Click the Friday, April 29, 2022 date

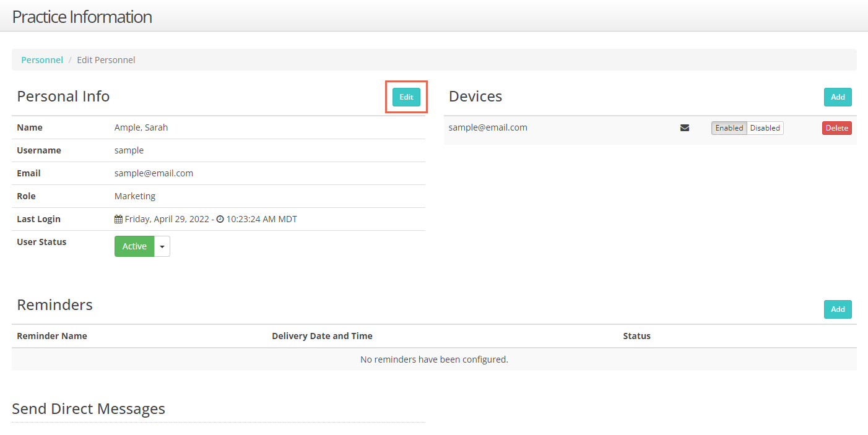(x=168, y=219)
